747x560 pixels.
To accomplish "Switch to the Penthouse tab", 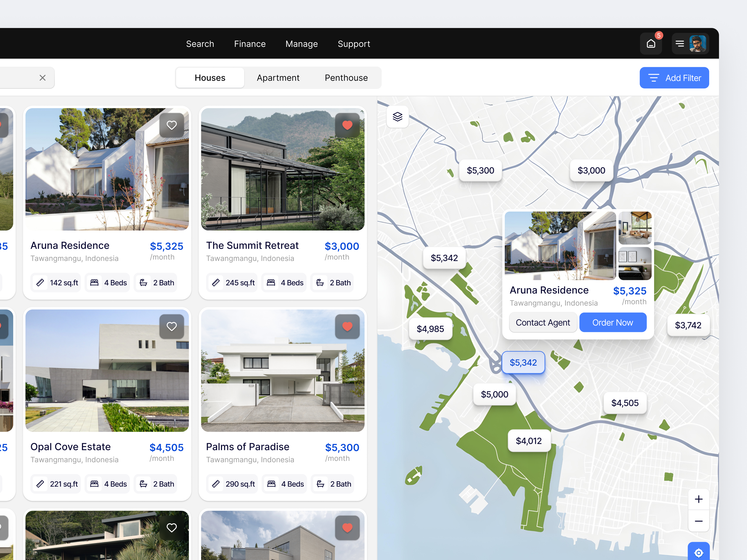I will pyautogui.click(x=346, y=78).
